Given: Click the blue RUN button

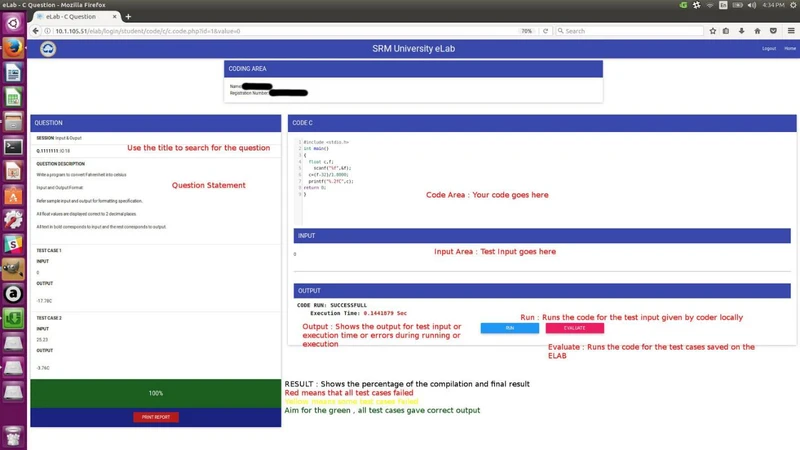Looking at the screenshot, I should click(509, 328).
